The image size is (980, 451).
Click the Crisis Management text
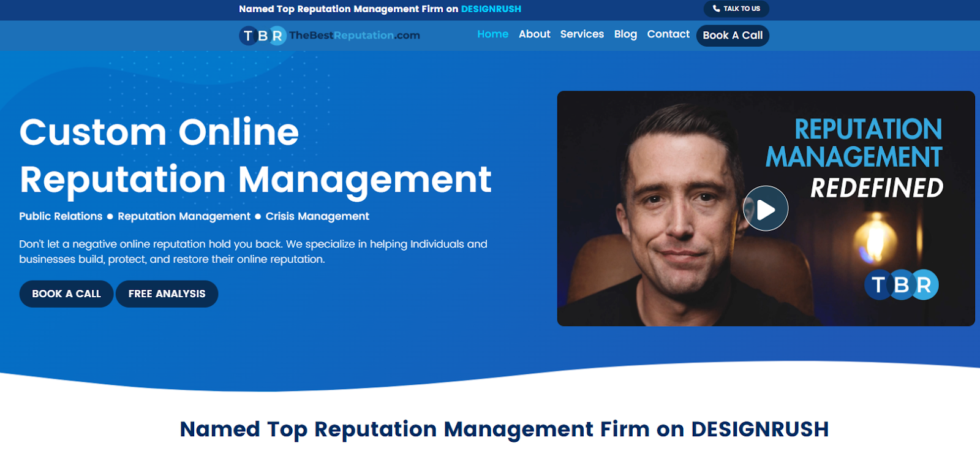coord(317,216)
